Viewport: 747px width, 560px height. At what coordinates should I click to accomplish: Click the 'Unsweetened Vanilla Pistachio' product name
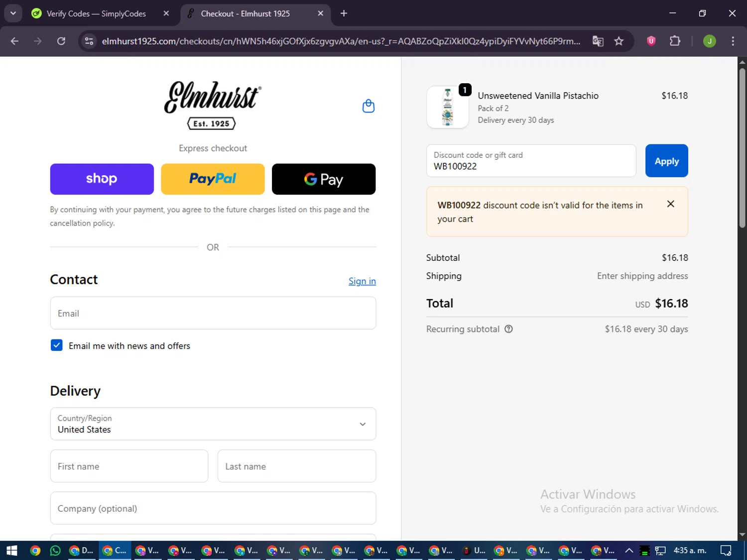pos(538,96)
